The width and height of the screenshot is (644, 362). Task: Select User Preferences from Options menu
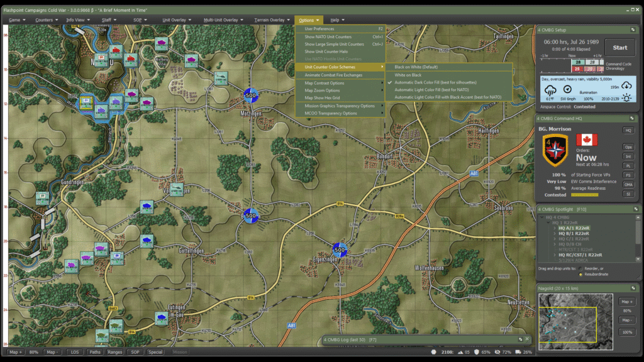pyautogui.click(x=319, y=29)
